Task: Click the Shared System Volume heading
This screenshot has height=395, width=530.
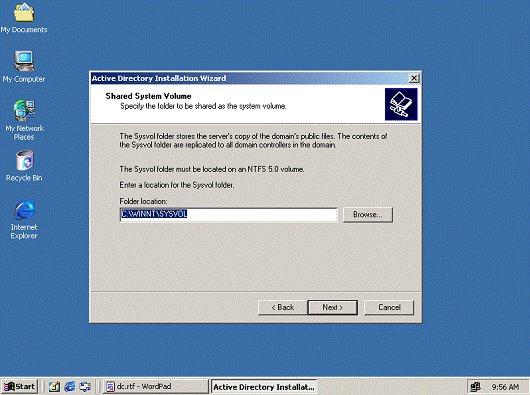Action: point(148,96)
